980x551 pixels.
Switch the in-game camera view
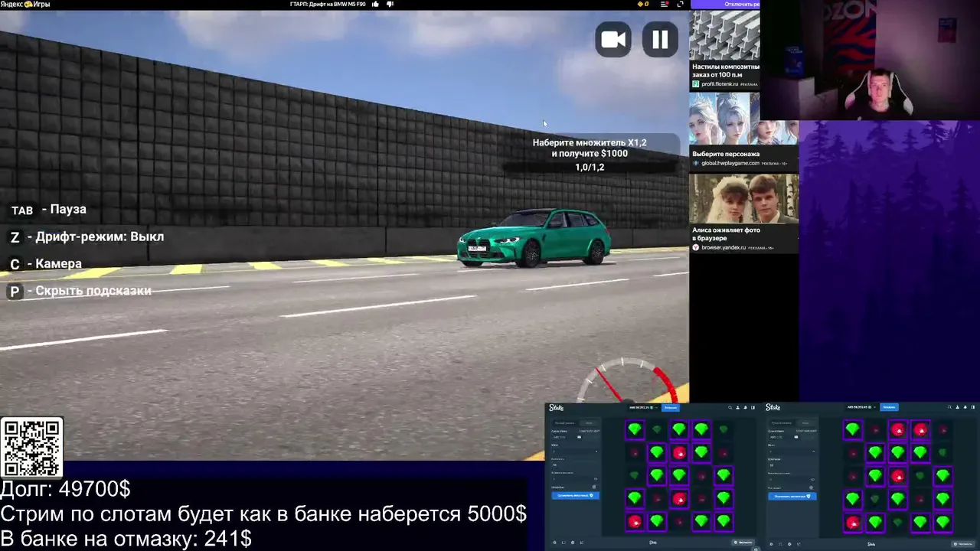(x=613, y=40)
